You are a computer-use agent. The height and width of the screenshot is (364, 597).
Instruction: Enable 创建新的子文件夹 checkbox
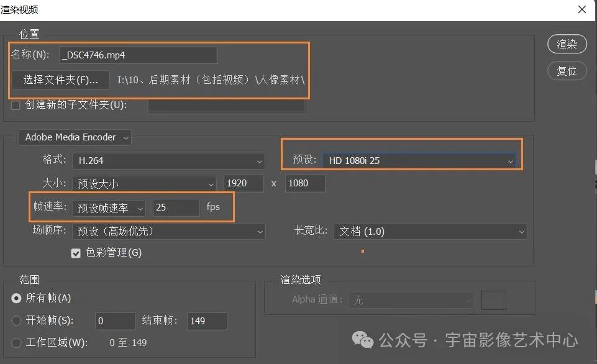click(x=16, y=105)
